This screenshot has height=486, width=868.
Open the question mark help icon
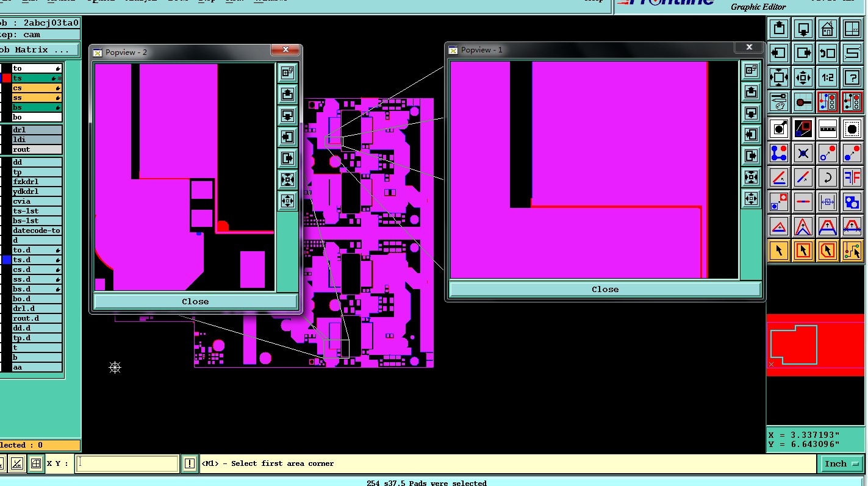tap(852, 77)
